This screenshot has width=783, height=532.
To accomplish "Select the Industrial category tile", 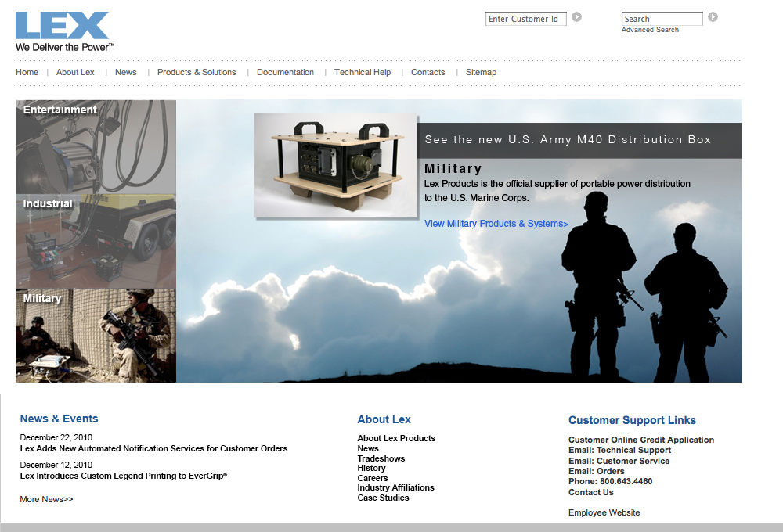I will click(96, 242).
